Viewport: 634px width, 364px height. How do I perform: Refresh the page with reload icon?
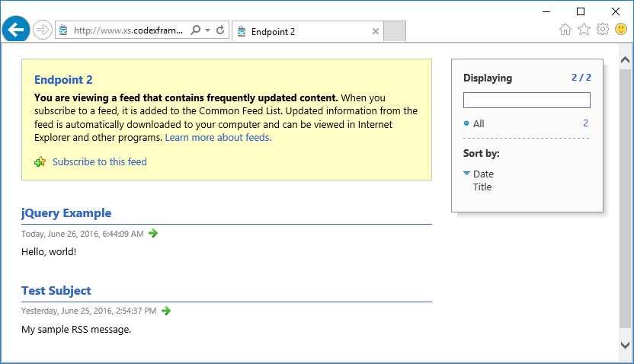(220, 30)
